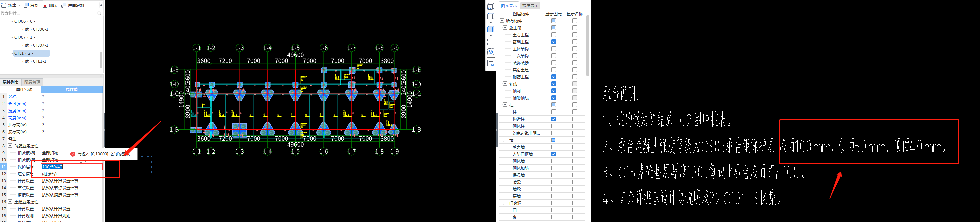Click the 图层构件 column header
Image resolution: width=980 pixels, height=222 pixels.
point(521,14)
